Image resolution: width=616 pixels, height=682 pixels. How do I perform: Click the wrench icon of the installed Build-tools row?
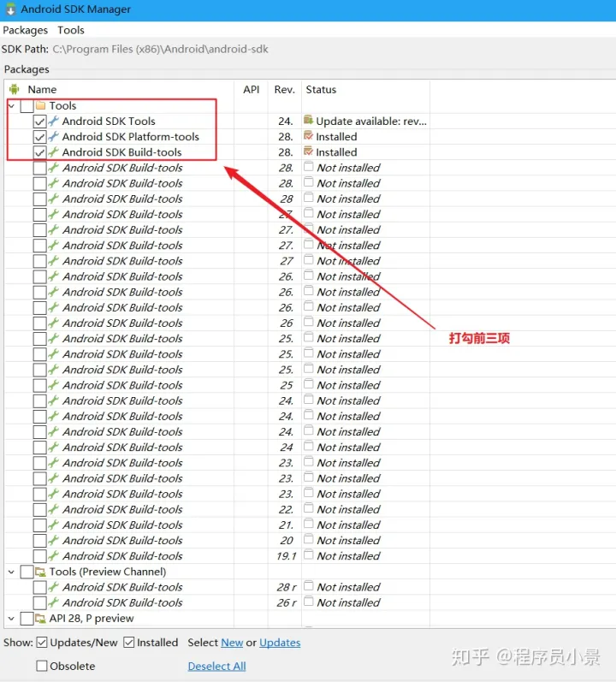pos(53,152)
